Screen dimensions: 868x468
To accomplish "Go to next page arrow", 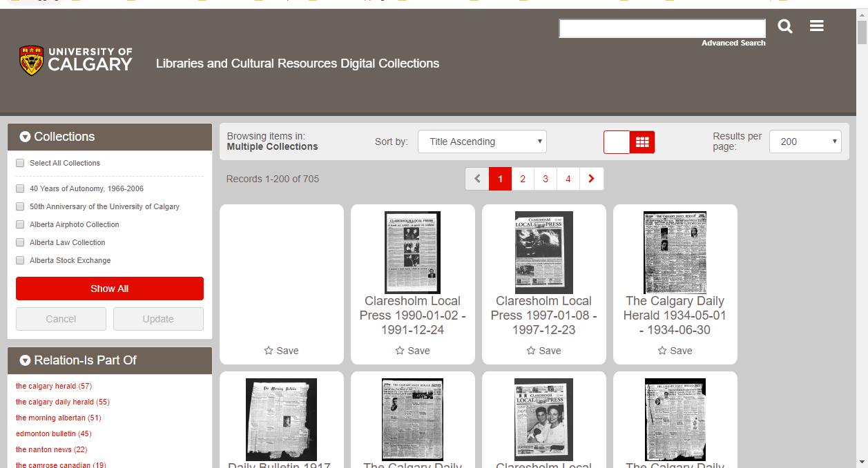I will point(591,179).
